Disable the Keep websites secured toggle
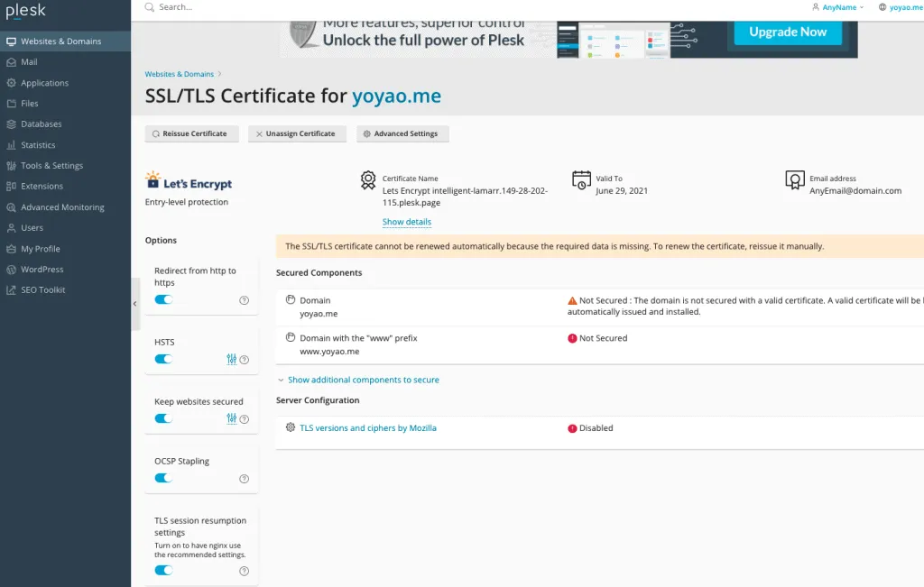Viewport: 924px width, 587px height. (163, 418)
